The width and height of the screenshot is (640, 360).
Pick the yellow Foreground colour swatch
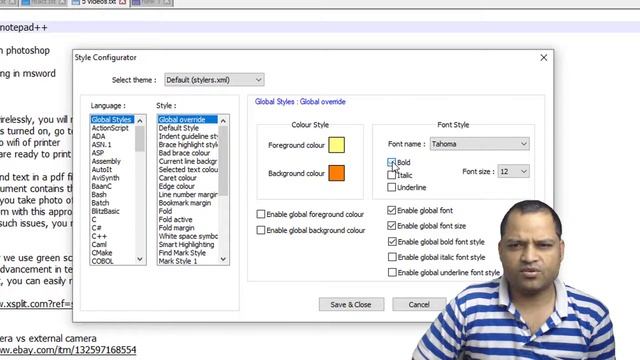click(x=336, y=145)
